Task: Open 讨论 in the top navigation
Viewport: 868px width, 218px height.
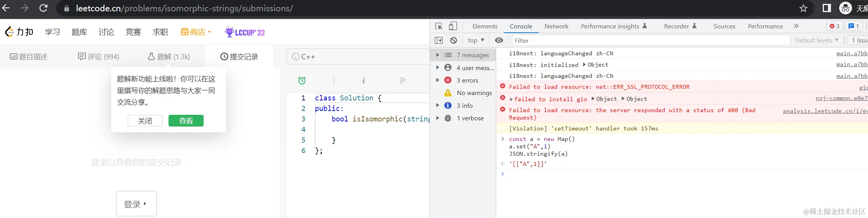Action: click(106, 32)
